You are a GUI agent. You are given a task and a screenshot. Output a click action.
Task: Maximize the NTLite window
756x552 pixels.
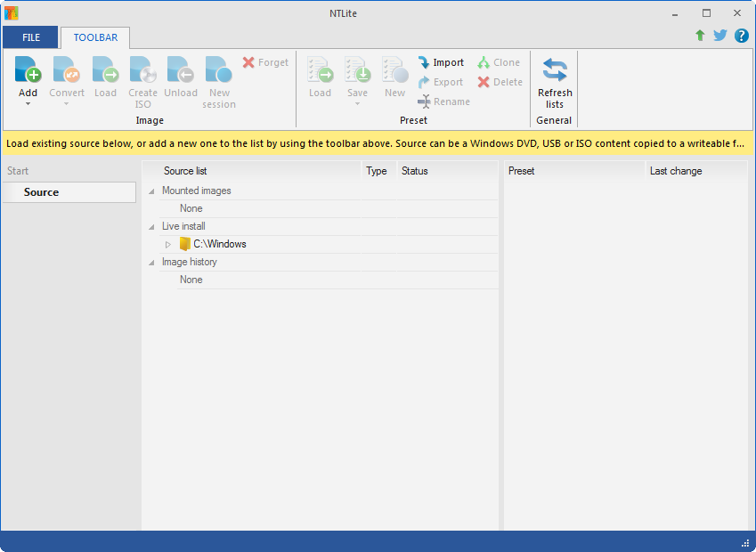tap(706, 13)
